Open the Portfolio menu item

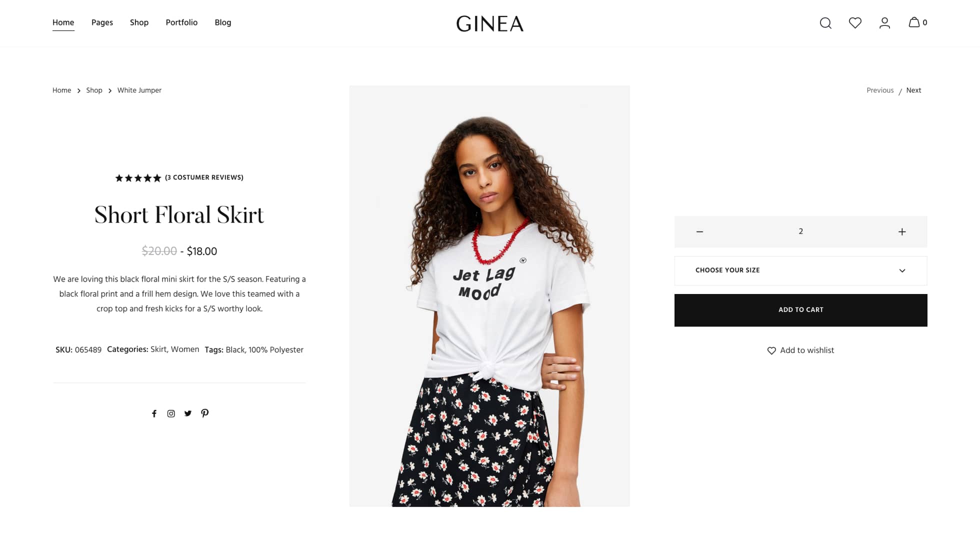[181, 22]
